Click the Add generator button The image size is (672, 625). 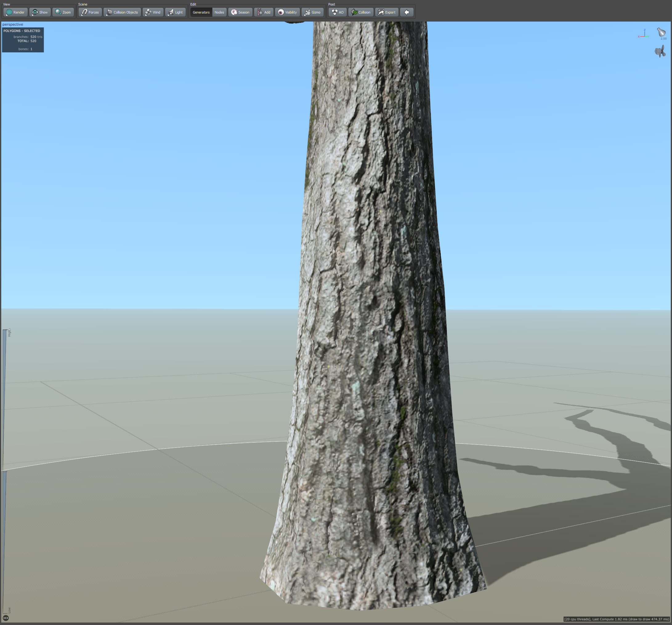coord(264,12)
